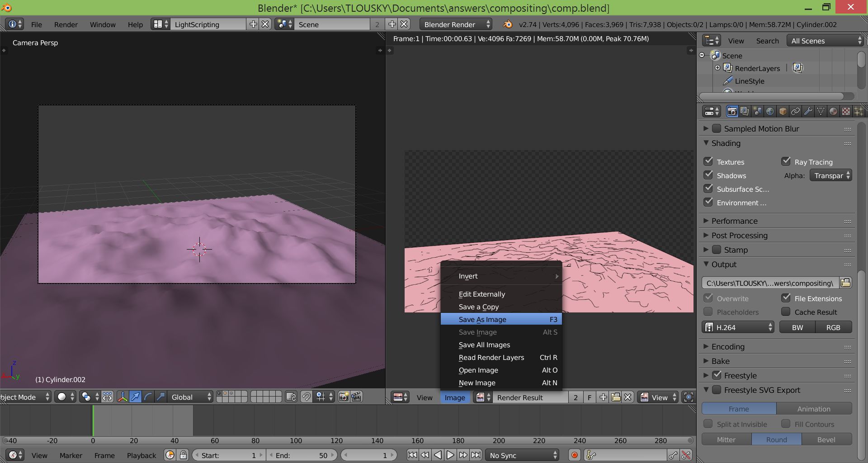This screenshot has width=868, height=463.
Task: Open the Material sphere tab
Action: point(833,111)
